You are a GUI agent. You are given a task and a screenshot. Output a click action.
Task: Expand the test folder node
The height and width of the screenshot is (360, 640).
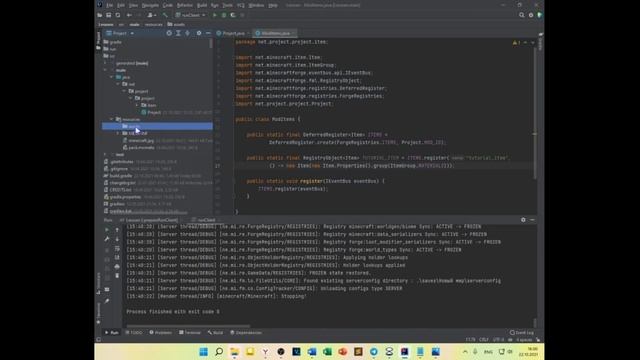[105, 155]
